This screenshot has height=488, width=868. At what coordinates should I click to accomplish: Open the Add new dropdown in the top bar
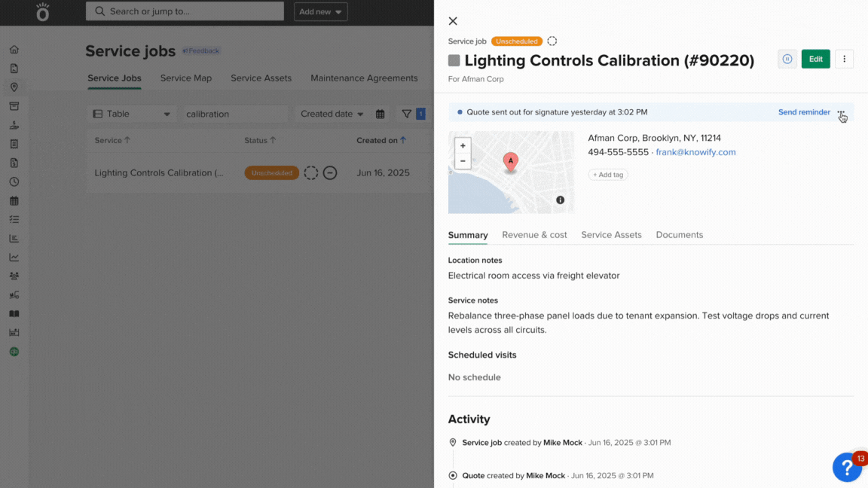tap(320, 11)
